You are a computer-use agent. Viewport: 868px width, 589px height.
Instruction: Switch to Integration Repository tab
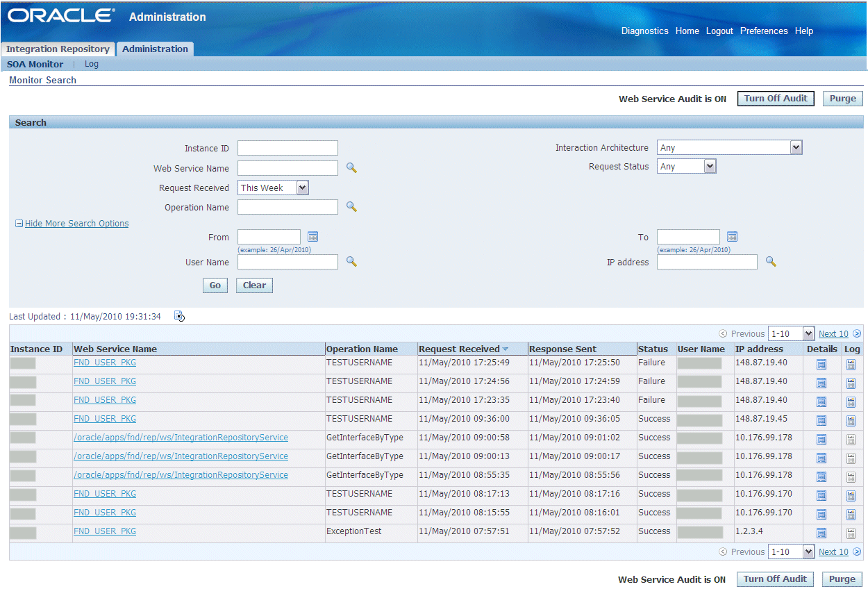click(x=58, y=49)
